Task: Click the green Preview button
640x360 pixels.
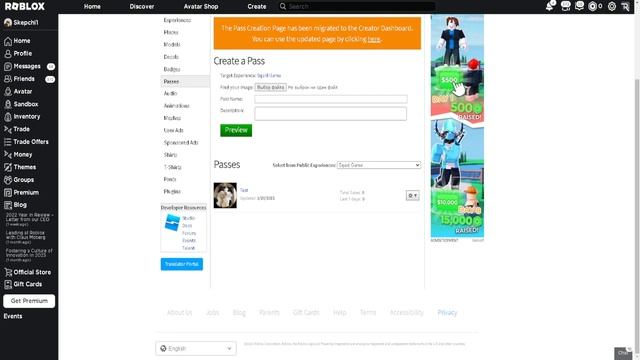Action: [x=236, y=130]
